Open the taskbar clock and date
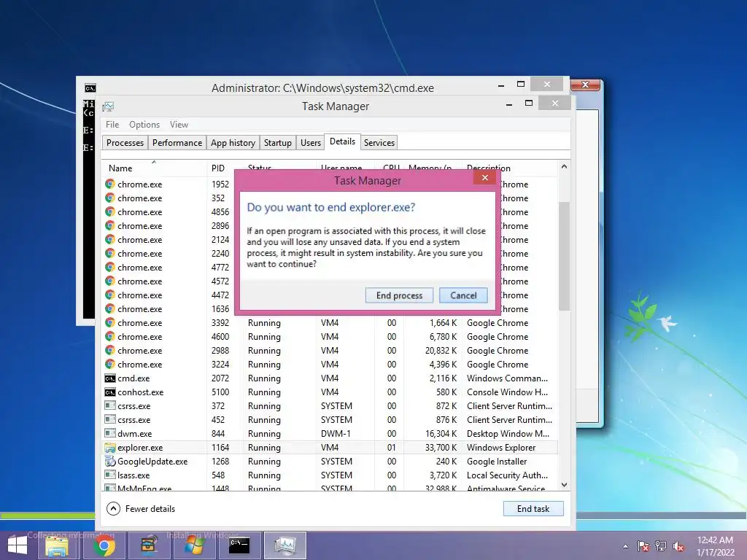Image resolution: width=747 pixels, height=560 pixels. pos(715,546)
